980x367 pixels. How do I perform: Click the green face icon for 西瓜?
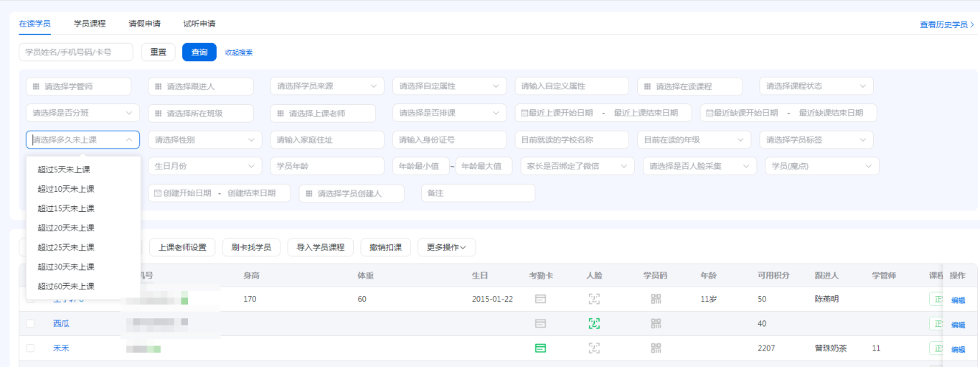pos(593,324)
